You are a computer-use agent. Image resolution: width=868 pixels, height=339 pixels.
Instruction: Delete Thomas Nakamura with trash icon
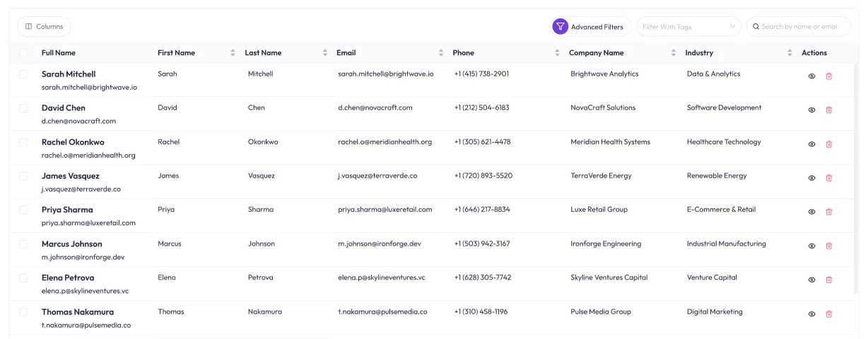coord(829,314)
